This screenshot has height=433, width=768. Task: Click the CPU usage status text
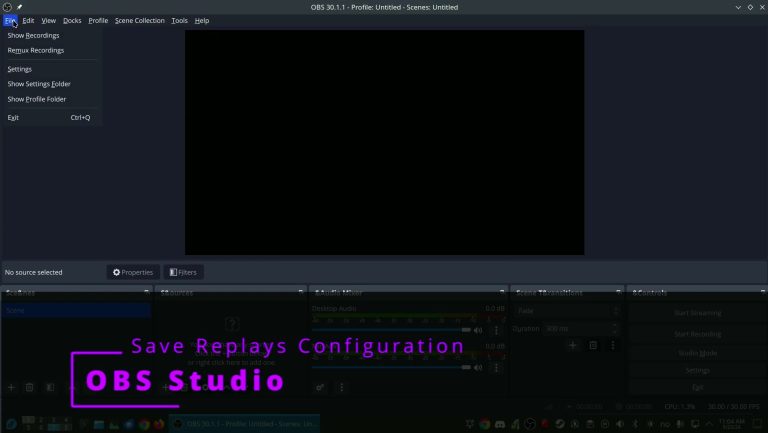(679, 407)
